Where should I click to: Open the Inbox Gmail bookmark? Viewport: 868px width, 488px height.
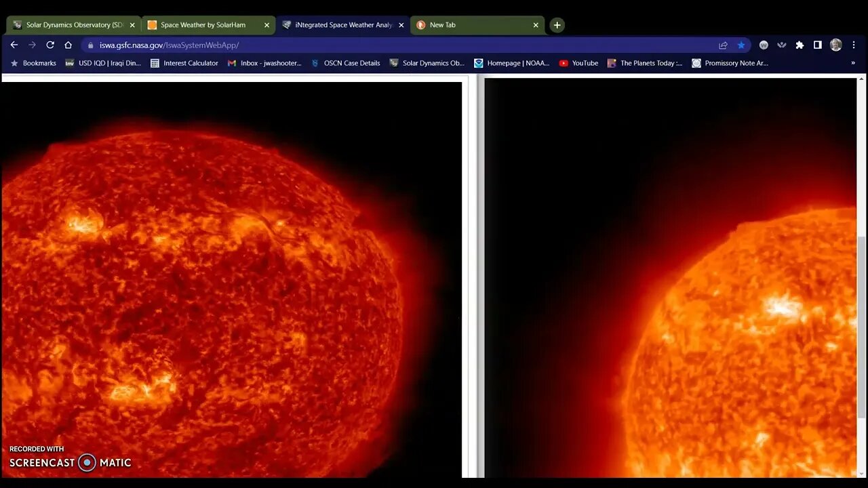(x=264, y=63)
